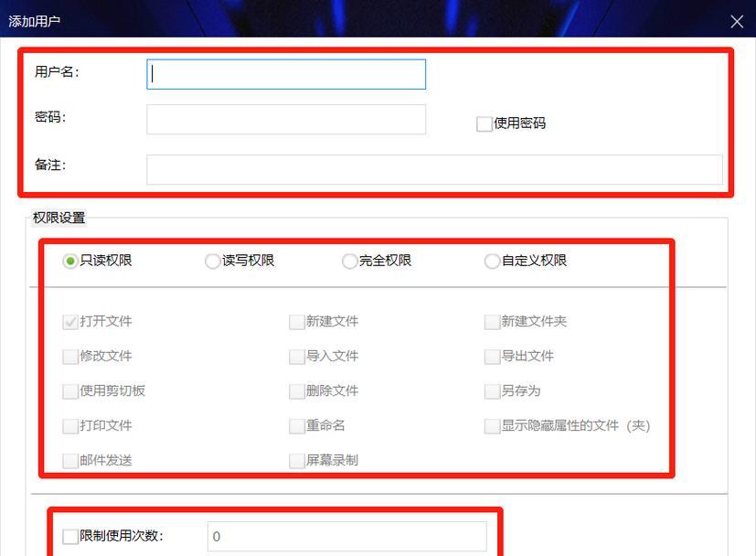The image size is (756, 556).
Task: Check the 屏幕录制 checkbox
Action: coord(296,461)
